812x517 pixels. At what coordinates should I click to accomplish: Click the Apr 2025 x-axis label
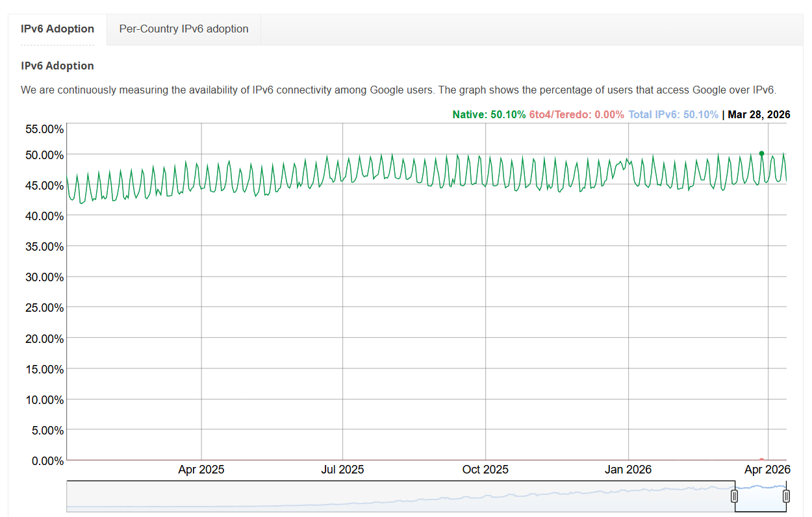[201, 470]
